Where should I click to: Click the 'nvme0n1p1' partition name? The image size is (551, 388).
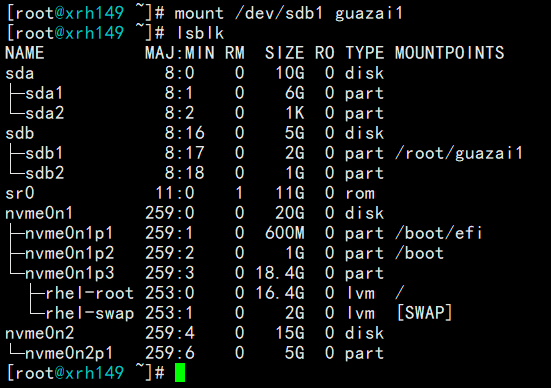(69, 233)
